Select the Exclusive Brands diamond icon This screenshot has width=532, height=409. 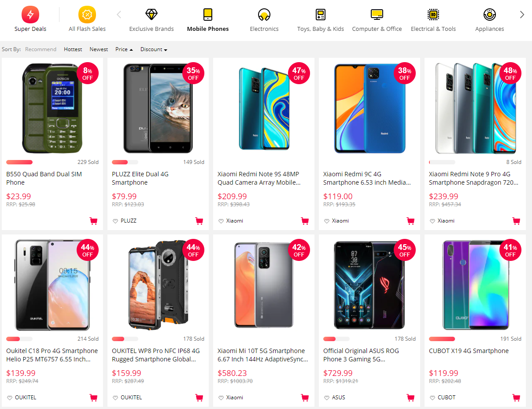[x=151, y=15]
